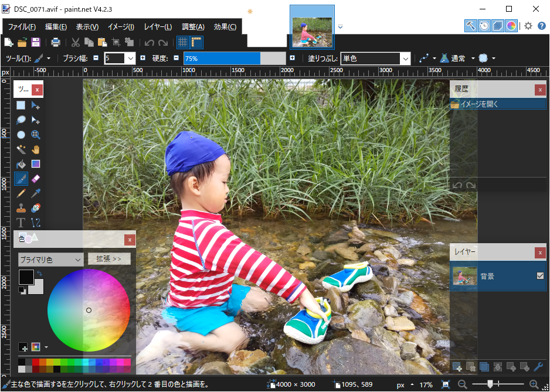
Task: Select the Color Picker tool
Action: point(36,193)
